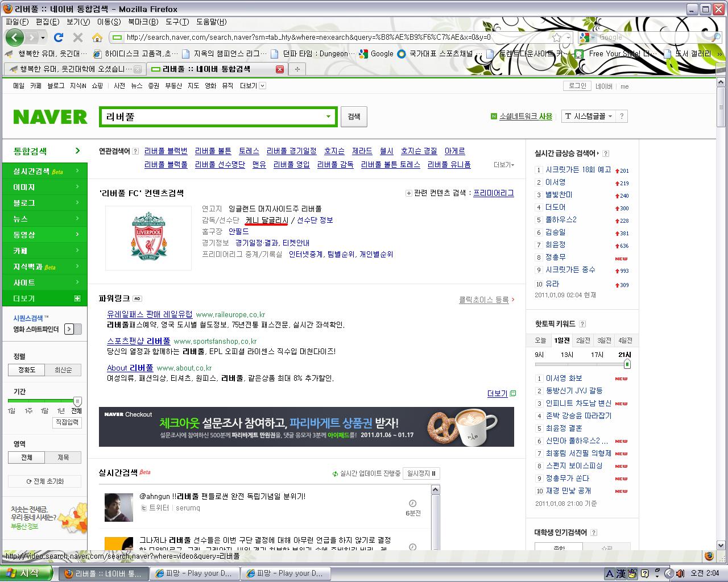Open the 편집 menu
The image size is (728, 582).
[x=47, y=22]
